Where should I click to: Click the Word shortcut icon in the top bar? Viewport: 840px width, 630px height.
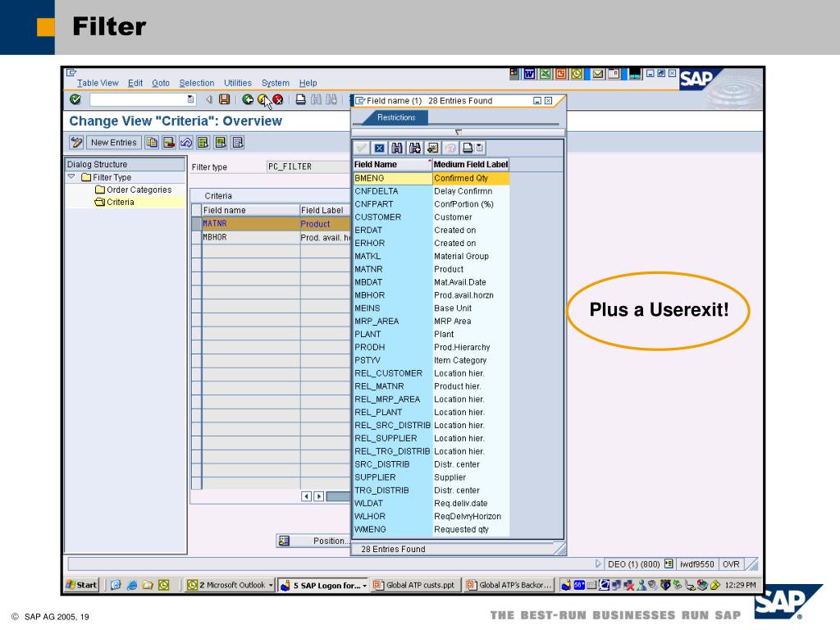click(x=529, y=74)
